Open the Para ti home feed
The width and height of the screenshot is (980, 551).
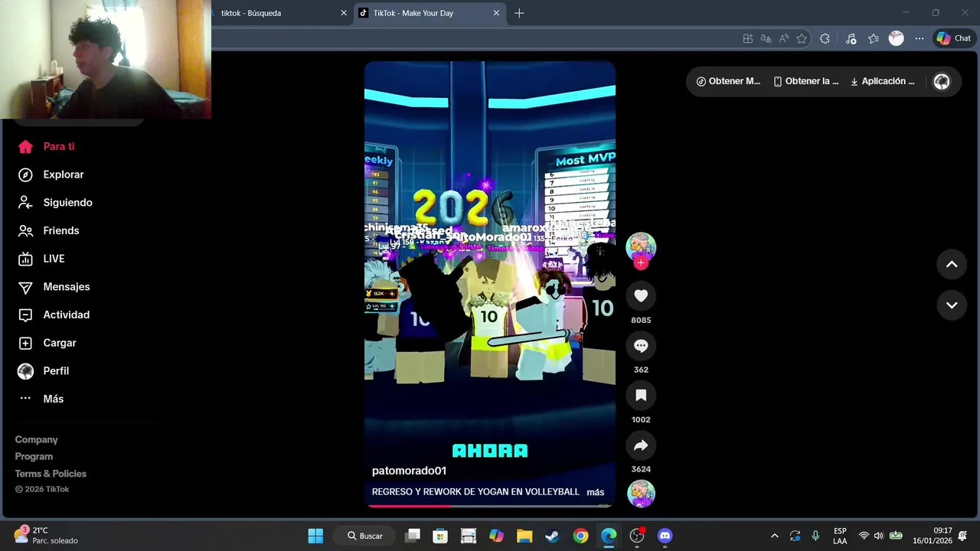(x=47, y=146)
